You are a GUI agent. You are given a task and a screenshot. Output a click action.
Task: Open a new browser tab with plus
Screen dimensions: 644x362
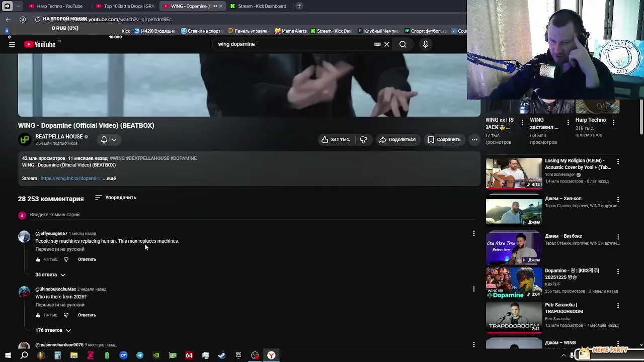click(299, 6)
